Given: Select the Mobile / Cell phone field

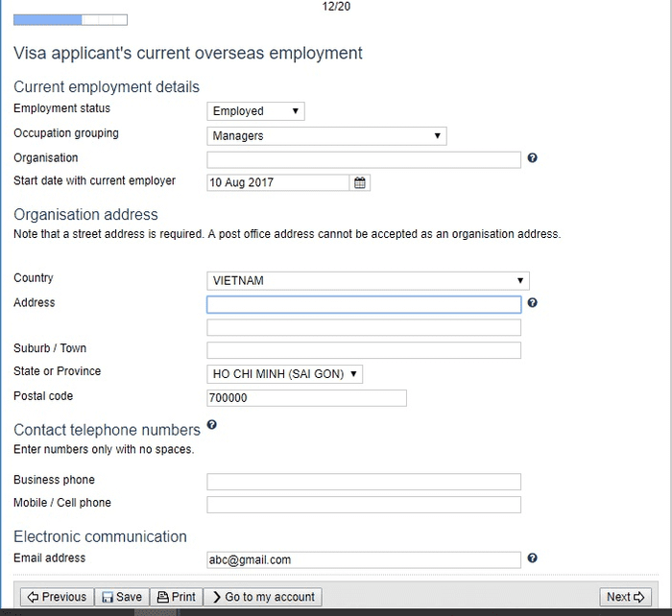Looking at the screenshot, I should coord(364,505).
